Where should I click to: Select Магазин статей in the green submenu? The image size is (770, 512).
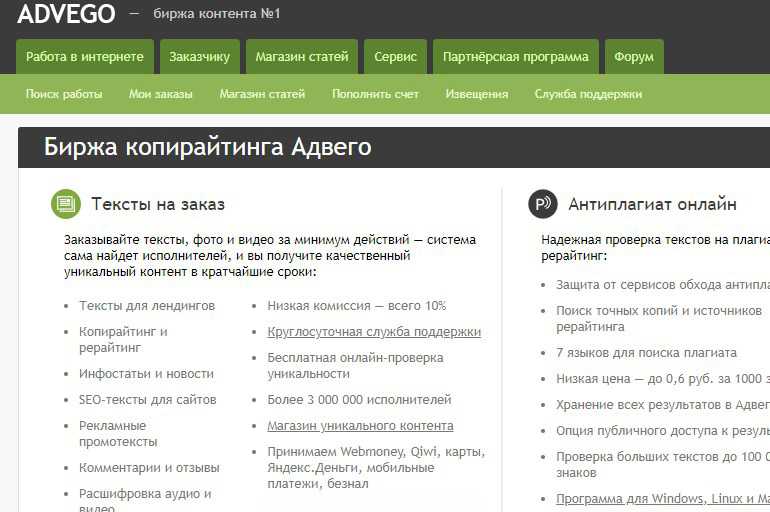262,94
